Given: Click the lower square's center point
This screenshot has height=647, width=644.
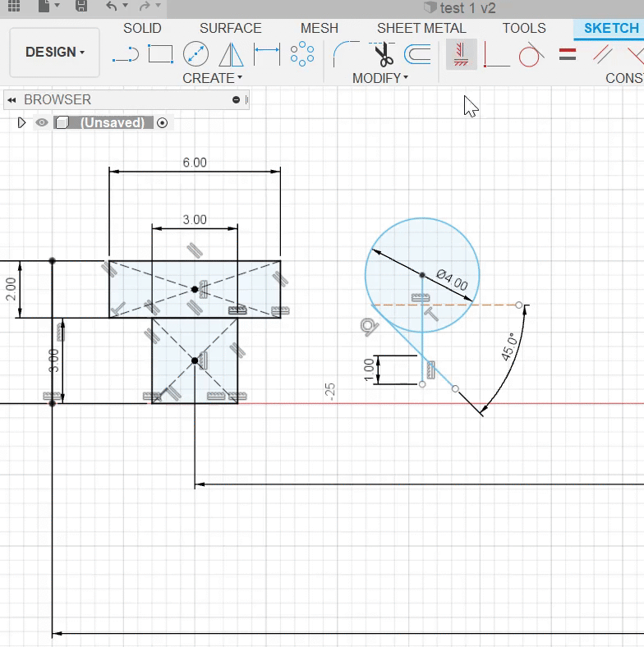Looking at the screenshot, I should pos(195,360).
